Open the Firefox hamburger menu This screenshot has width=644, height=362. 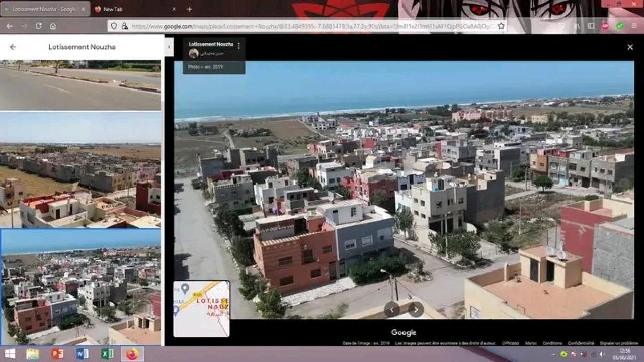[x=634, y=26]
